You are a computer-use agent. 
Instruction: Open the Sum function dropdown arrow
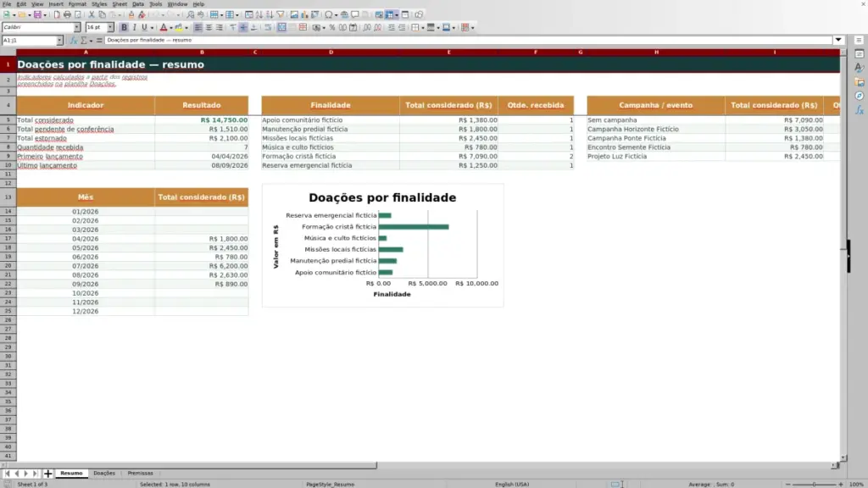point(91,41)
